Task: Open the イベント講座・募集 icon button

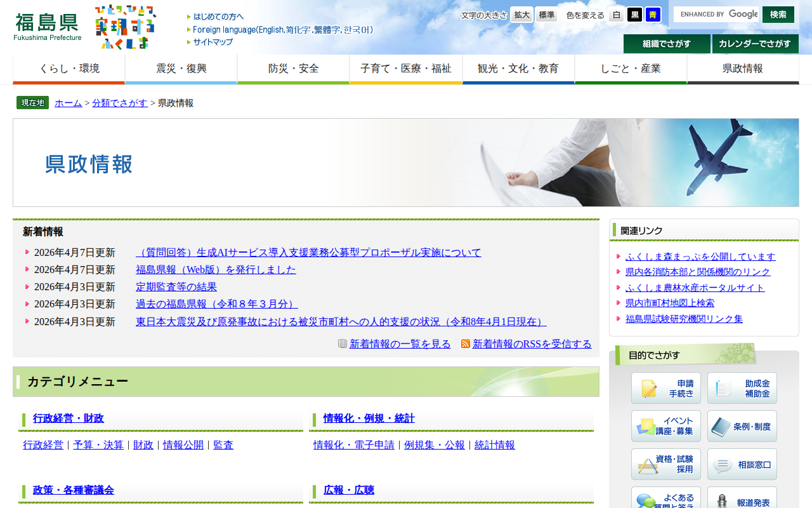Action: 666,426
